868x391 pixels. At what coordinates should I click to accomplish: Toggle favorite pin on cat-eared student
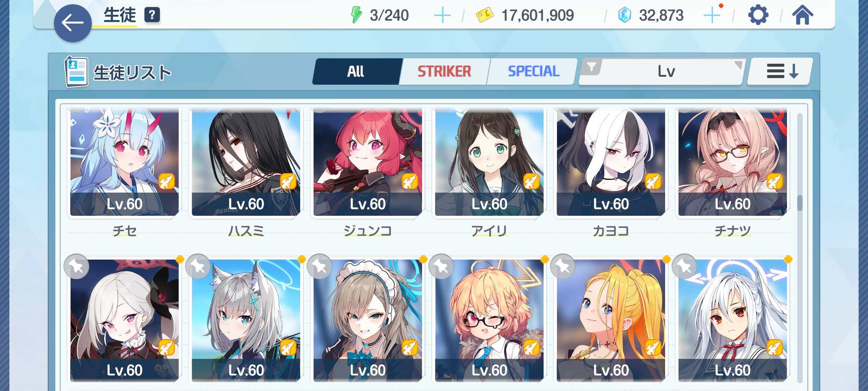pos(198,266)
